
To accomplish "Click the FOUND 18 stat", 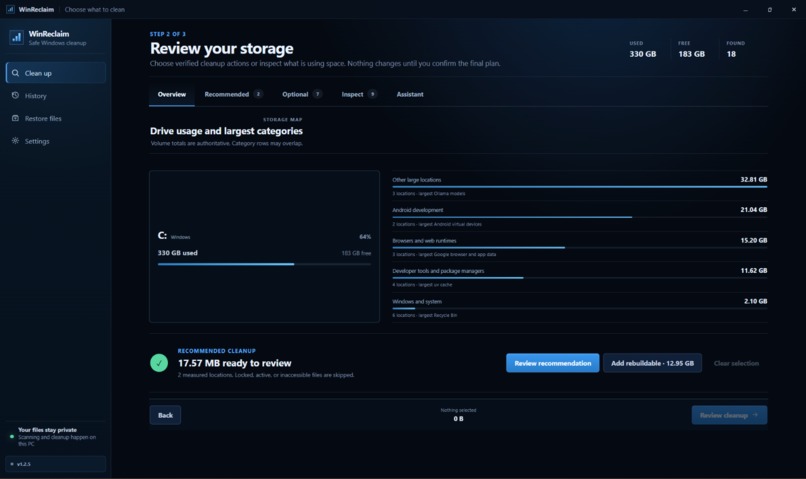I will pyautogui.click(x=736, y=49).
